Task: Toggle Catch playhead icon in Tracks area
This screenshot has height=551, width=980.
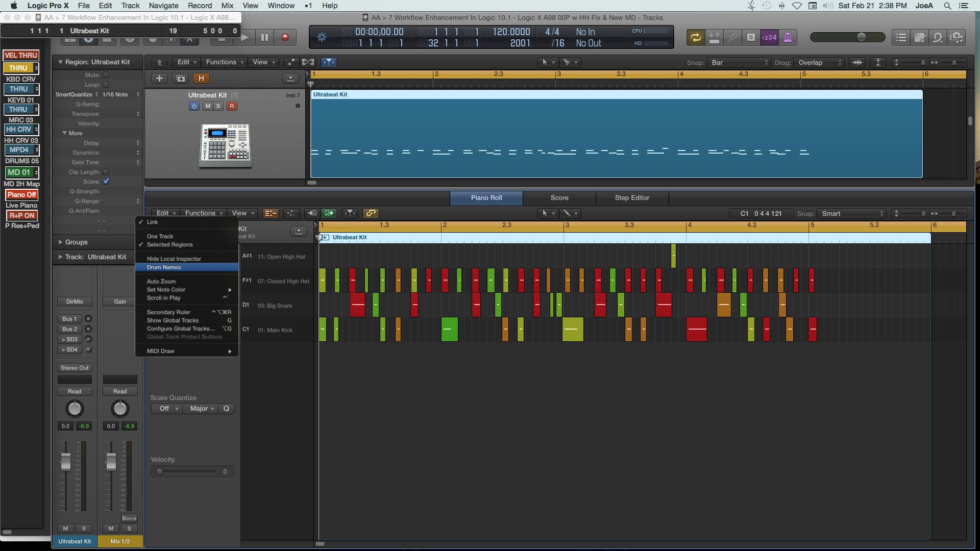Action: tap(329, 62)
